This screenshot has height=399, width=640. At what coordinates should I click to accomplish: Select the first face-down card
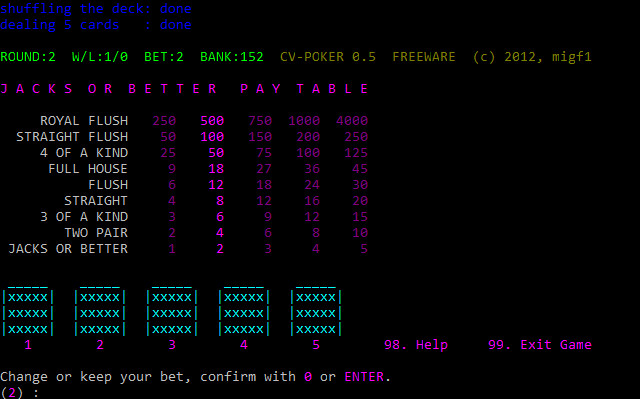pyautogui.click(x=28, y=312)
